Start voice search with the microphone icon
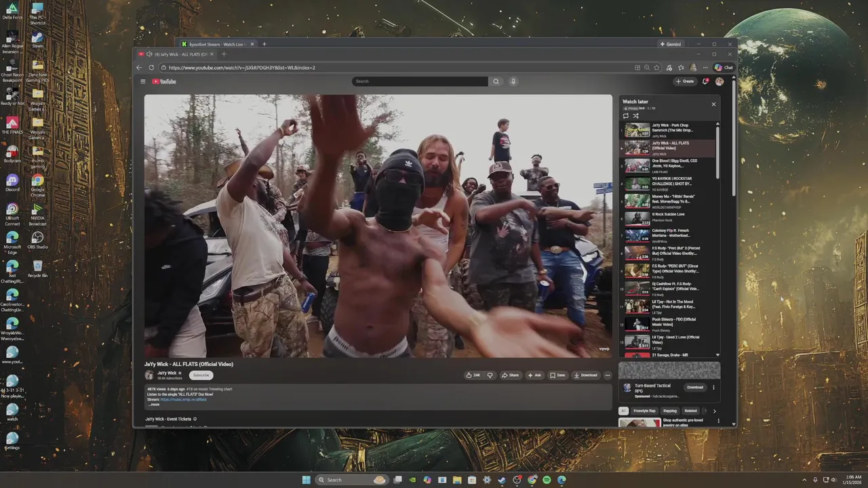This screenshot has width=868, height=488. tap(513, 81)
